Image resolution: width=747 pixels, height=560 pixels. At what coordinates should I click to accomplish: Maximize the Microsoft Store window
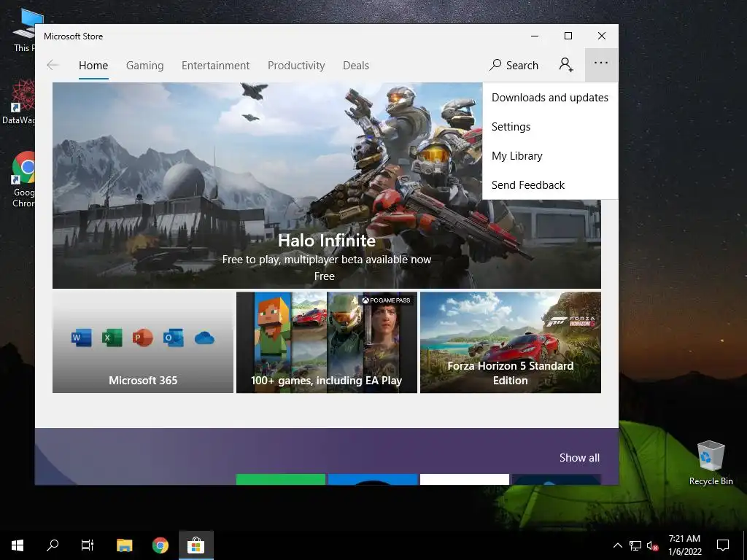click(x=568, y=36)
